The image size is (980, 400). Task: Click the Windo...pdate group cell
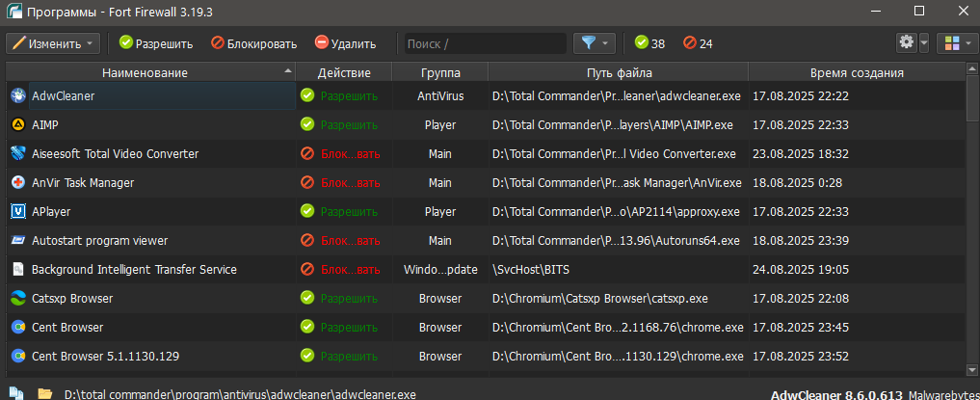(x=440, y=269)
